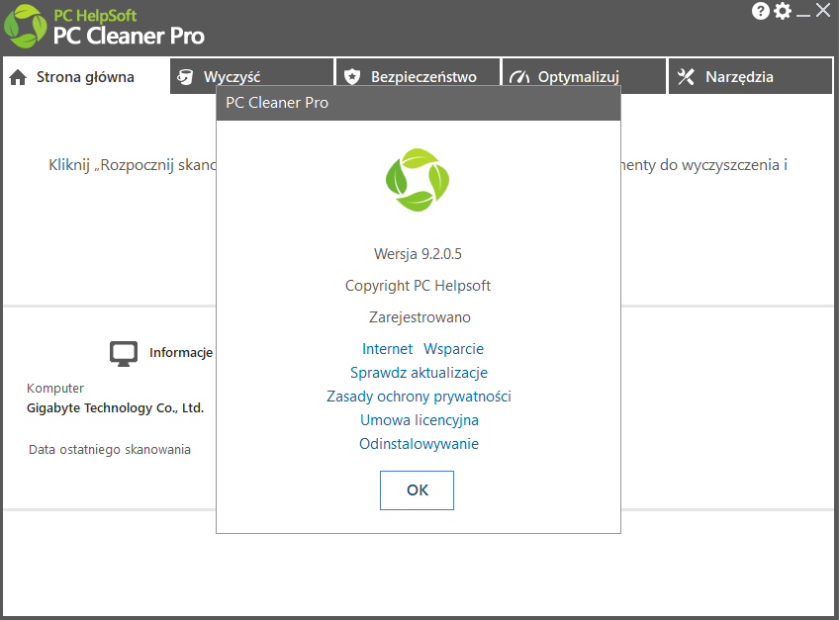The height and width of the screenshot is (620, 840).
Task: Confirm dialog with the OK button
Action: click(417, 490)
